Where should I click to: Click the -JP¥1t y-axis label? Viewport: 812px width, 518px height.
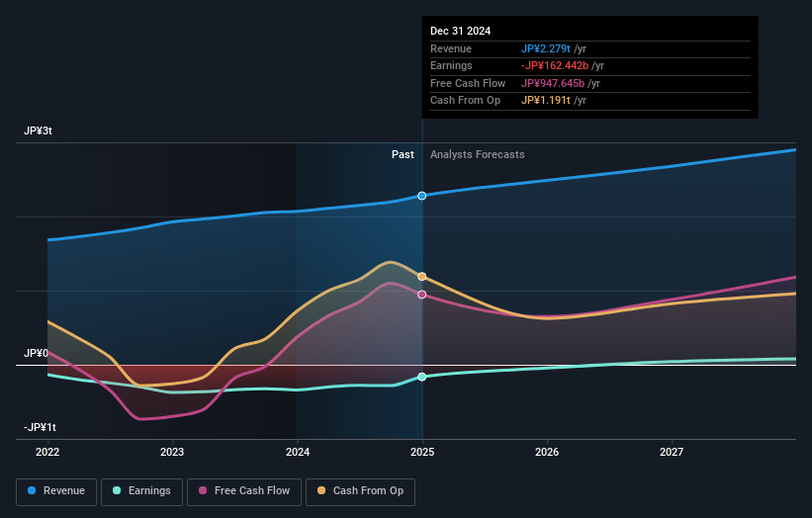tap(40, 427)
